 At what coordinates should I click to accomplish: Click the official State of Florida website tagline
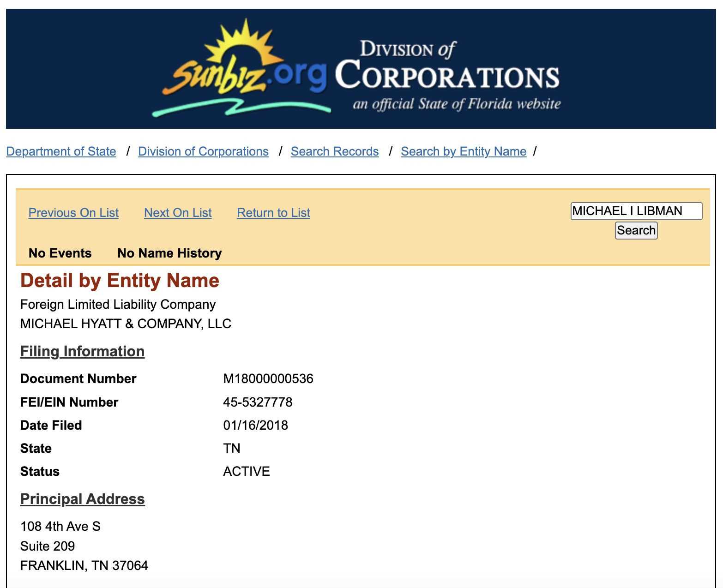coord(457,104)
